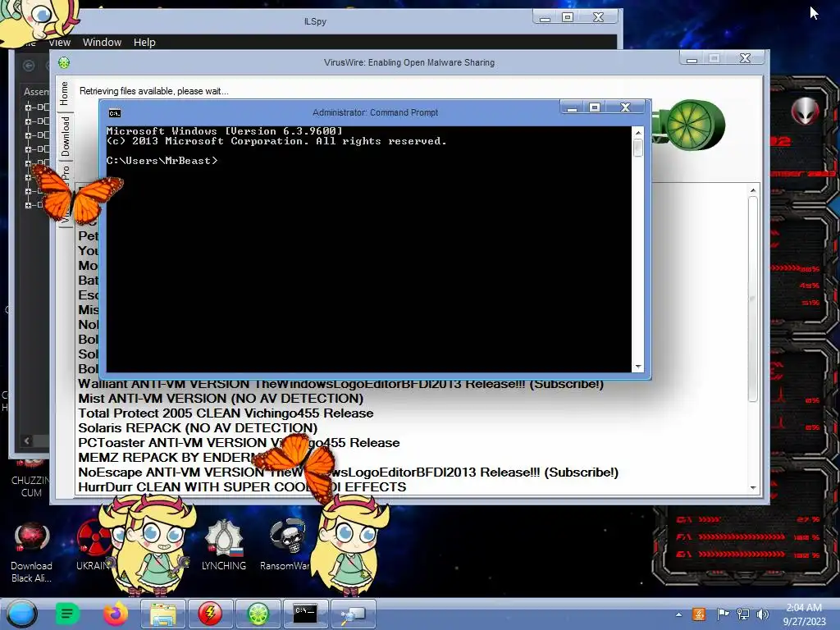Open the network tray icon

pos(743,614)
